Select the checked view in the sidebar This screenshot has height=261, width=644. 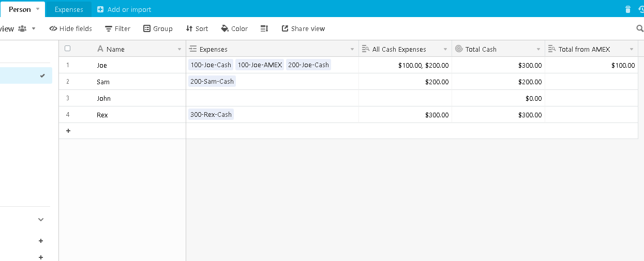click(x=26, y=75)
